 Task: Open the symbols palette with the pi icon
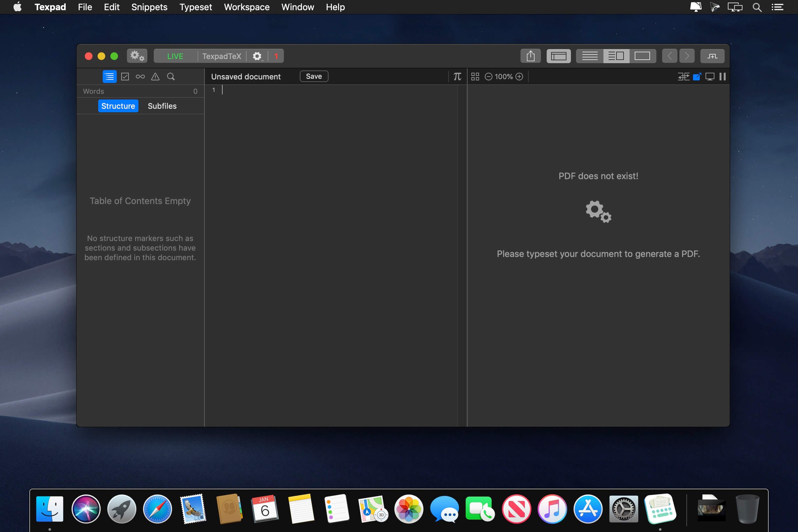457,76
